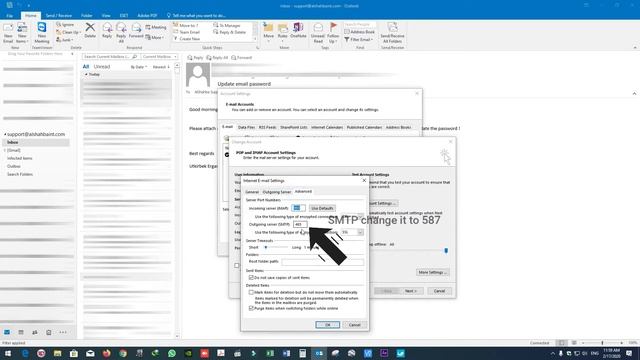Switch to Calendar view in navigation bar

click(x=21, y=332)
